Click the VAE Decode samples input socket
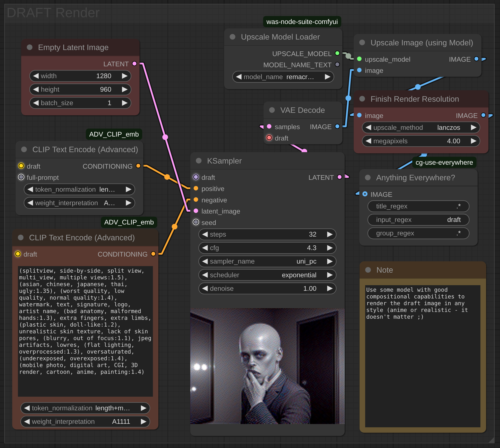This screenshot has height=448, width=500. pos(269,127)
